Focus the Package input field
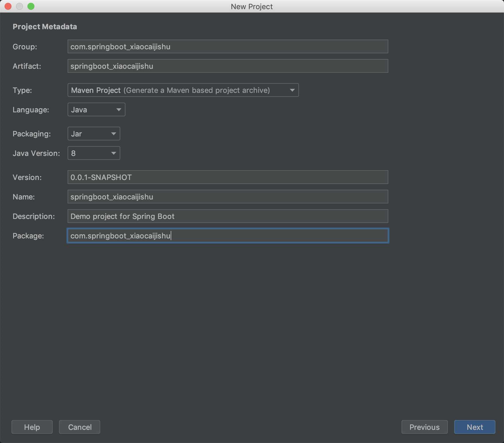Viewport: 504px width, 443px height. pos(228,236)
